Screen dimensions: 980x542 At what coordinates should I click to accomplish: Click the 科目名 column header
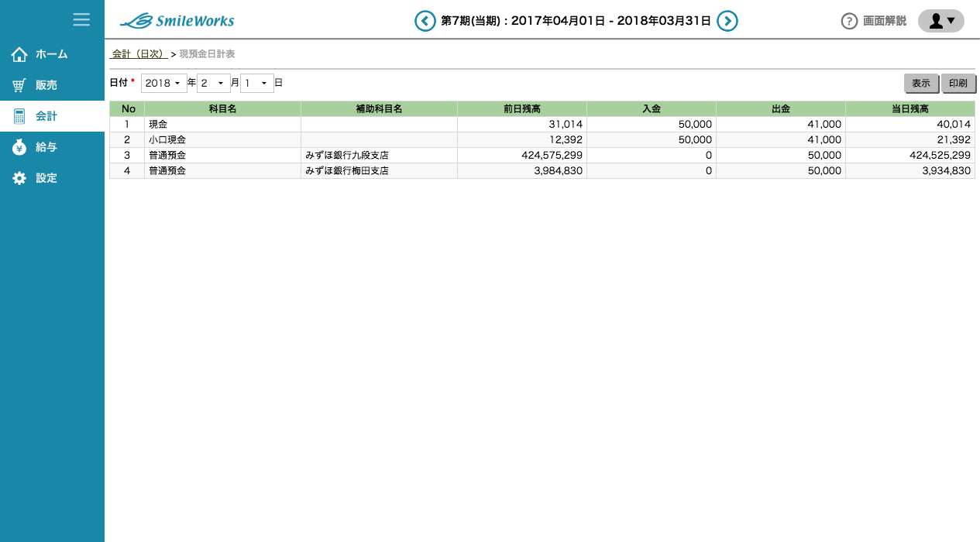222,109
